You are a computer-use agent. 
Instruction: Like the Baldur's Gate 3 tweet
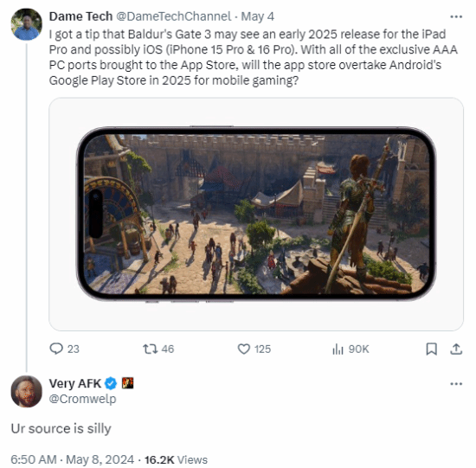[254, 349]
